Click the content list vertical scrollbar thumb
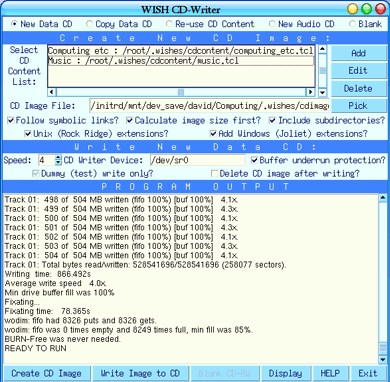Screen dimensions: 390x382 pos(322,71)
